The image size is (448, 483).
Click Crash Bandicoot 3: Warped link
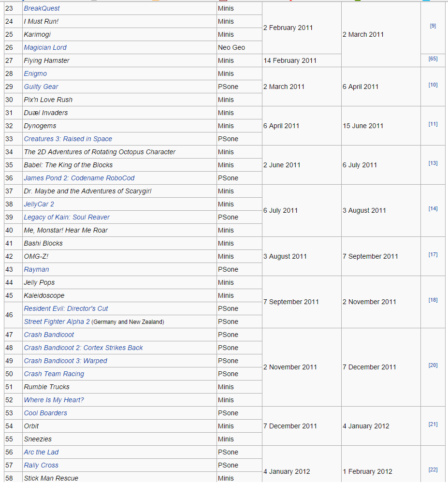[x=65, y=361]
